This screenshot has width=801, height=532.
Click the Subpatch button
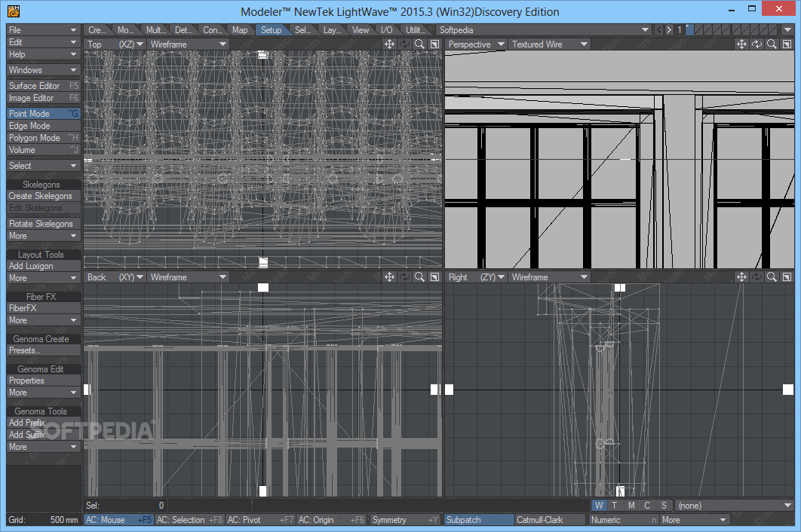click(x=479, y=520)
